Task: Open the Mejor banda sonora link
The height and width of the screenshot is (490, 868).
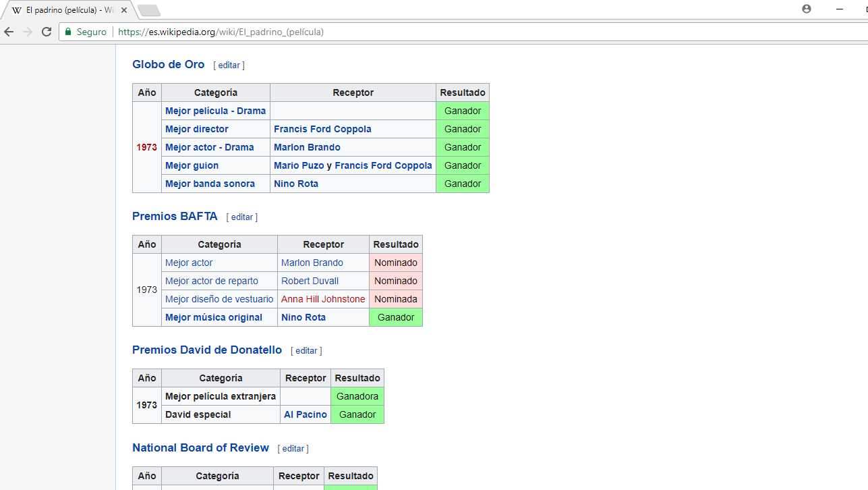Action: [x=210, y=184]
